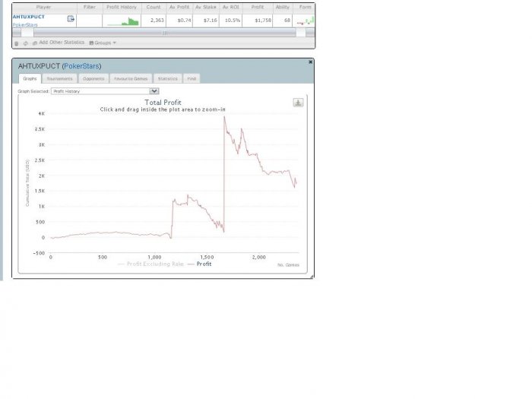Viewport: 532px width, 399px height.
Task: Open the Graph Selected dropdown arrow
Action: (x=154, y=91)
